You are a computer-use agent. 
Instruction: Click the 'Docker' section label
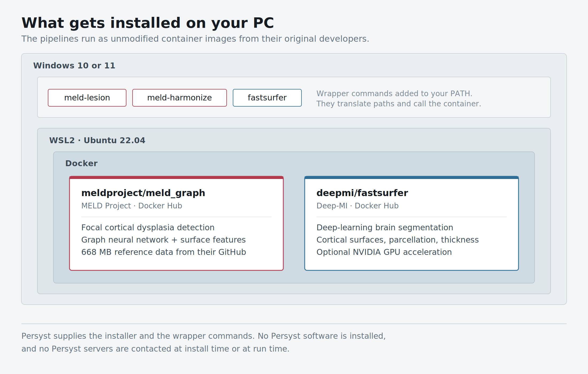coord(82,163)
